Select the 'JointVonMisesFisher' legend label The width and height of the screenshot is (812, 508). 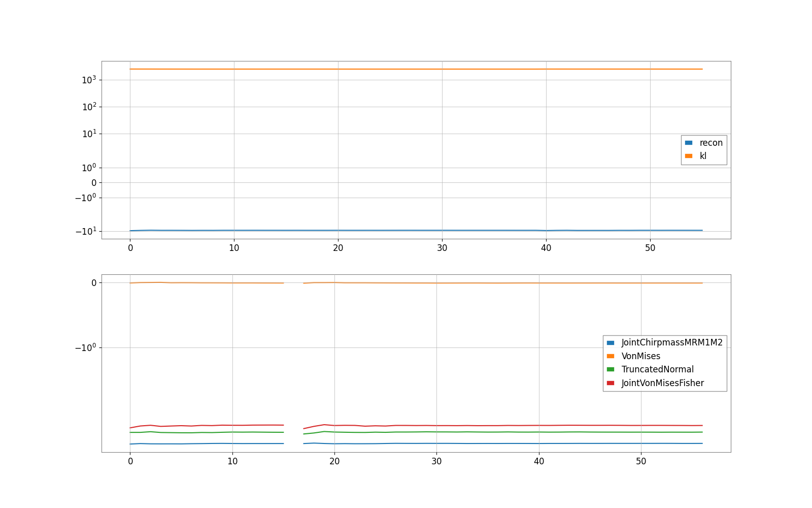pyautogui.click(x=663, y=383)
